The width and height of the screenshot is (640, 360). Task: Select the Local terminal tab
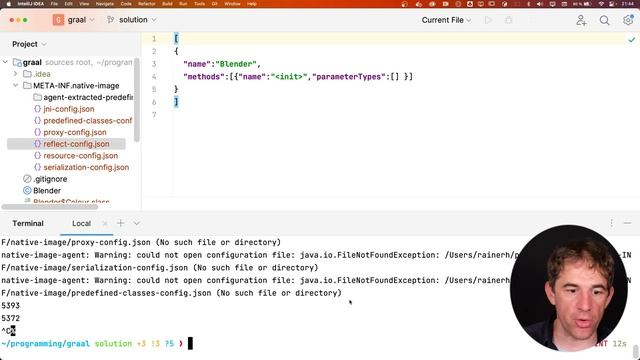[81, 223]
